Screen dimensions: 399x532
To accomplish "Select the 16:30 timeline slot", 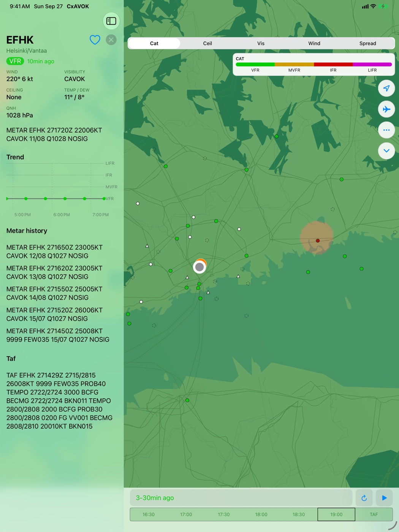I will 149,515.
